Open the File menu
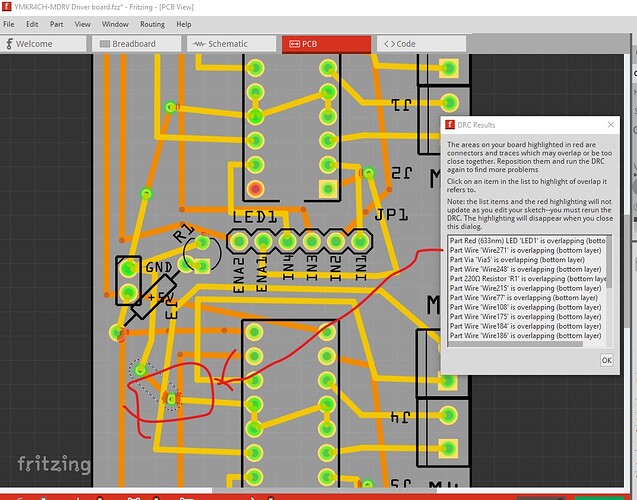The width and height of the screenshot is (637, 500). click(x=9, y=24)
